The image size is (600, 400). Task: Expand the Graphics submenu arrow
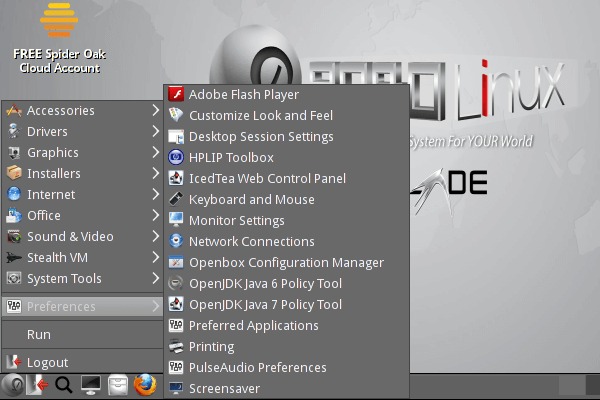[155, 152]
